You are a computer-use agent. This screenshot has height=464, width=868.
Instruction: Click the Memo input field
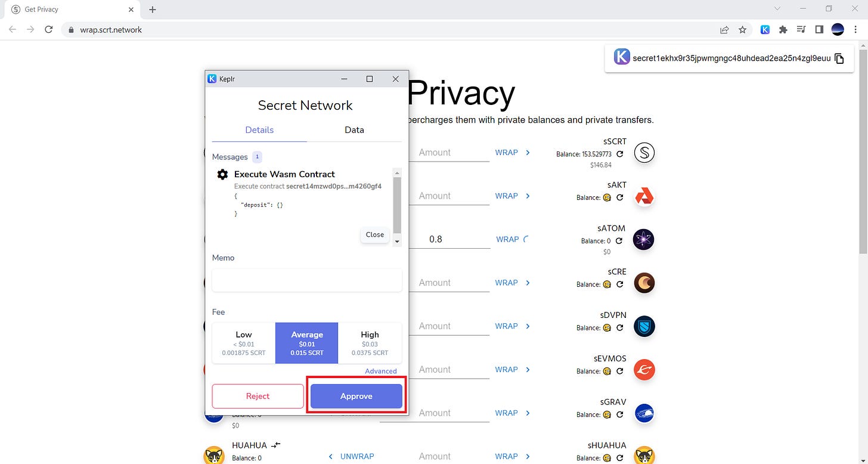307,280
